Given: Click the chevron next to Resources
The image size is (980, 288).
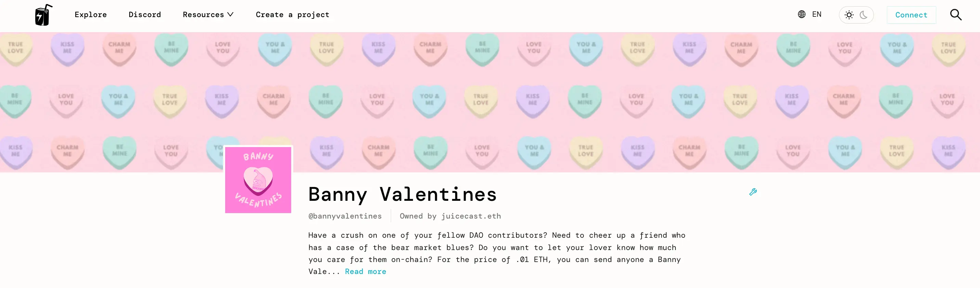Looking at the screenshot, I should pos(230,15).
